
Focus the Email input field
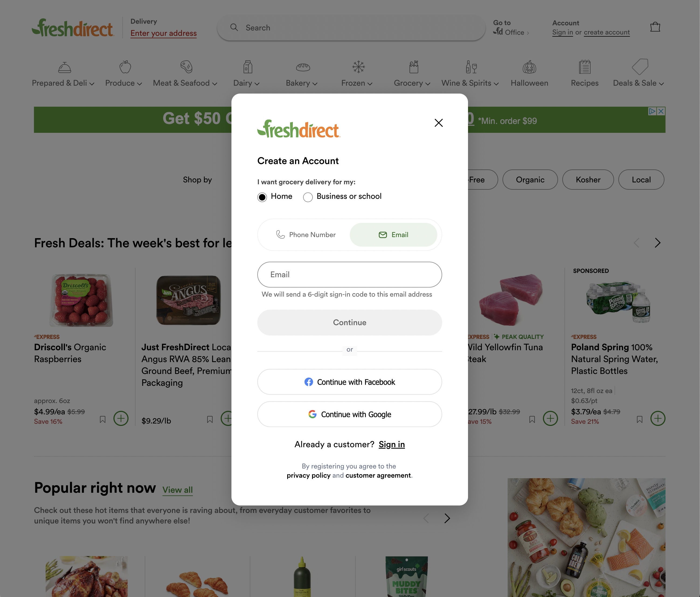click(349, 274)
